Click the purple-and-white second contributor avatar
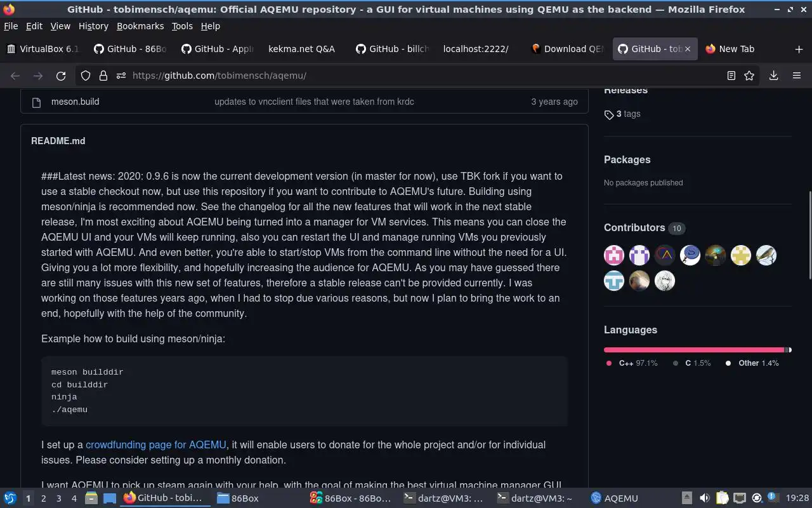 point(639,255)
